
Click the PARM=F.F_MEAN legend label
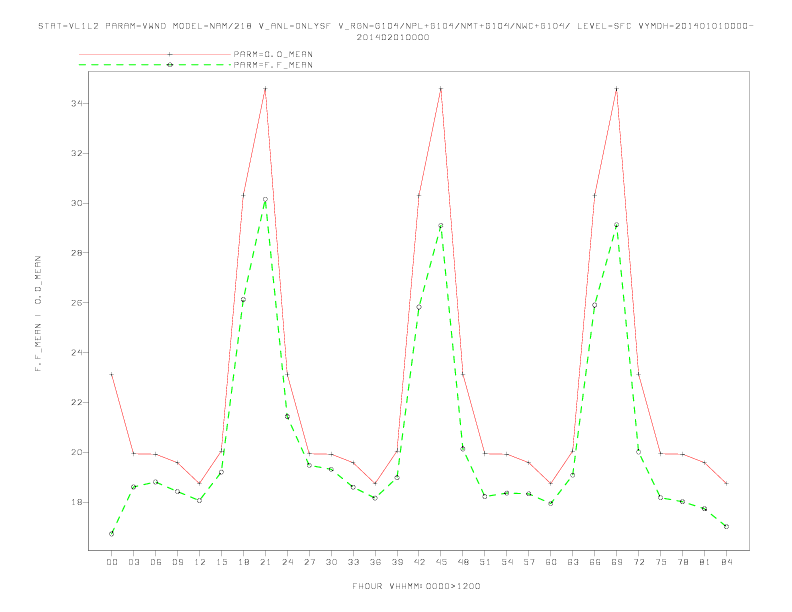pos(273,65)
